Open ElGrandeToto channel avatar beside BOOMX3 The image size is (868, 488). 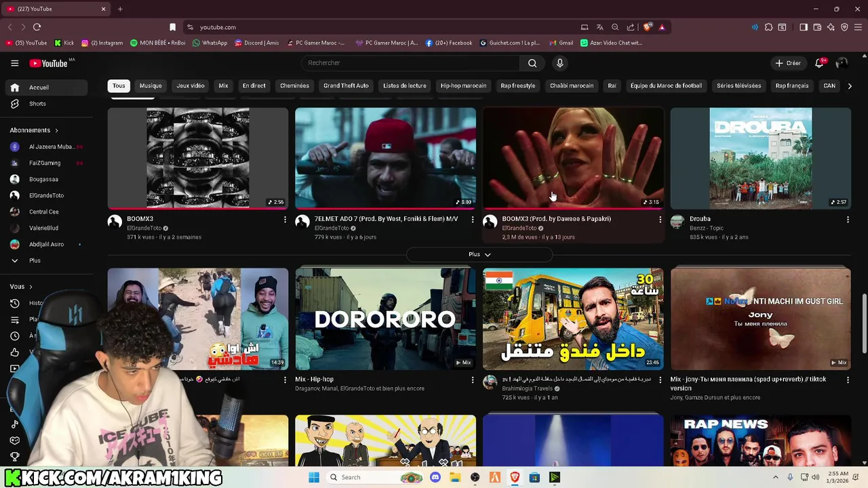tap(115, 222)
